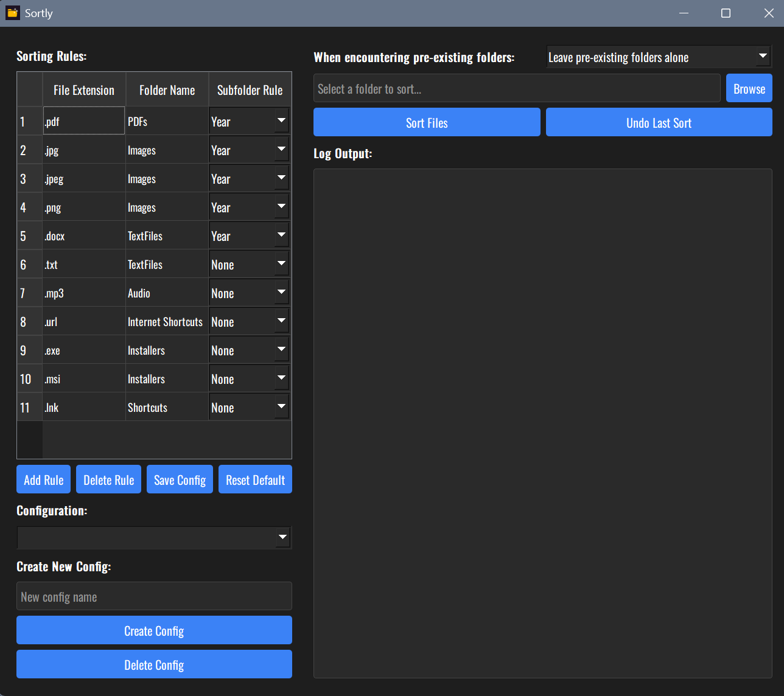Open Subfolder Rule dropdown for .lnk row
The image size is (784, 696).
pos(250,407)
